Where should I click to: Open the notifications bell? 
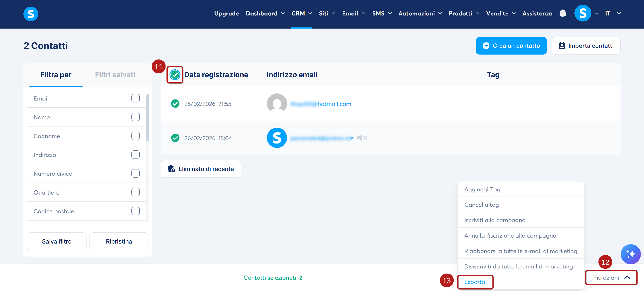(562, 13)
